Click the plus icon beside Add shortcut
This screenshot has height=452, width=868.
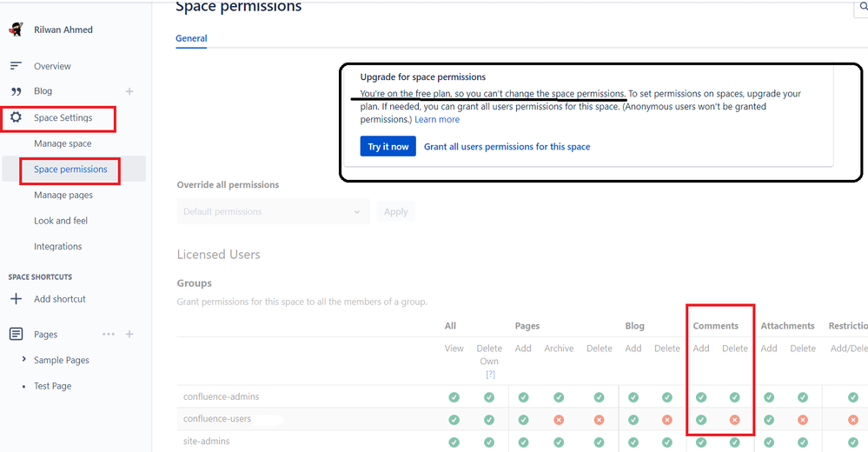pyautogui.click(x=16, y=299)
